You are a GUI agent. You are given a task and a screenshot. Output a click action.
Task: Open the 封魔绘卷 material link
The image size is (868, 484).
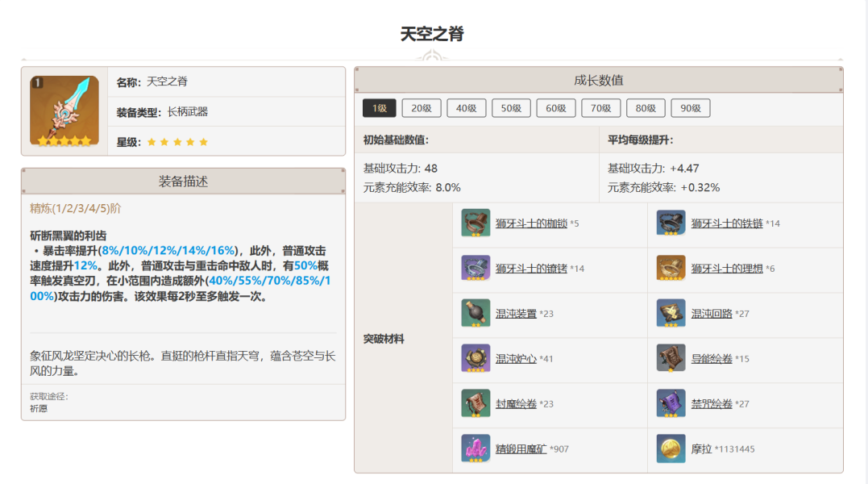pyautogui.click(x=516, y=404)
